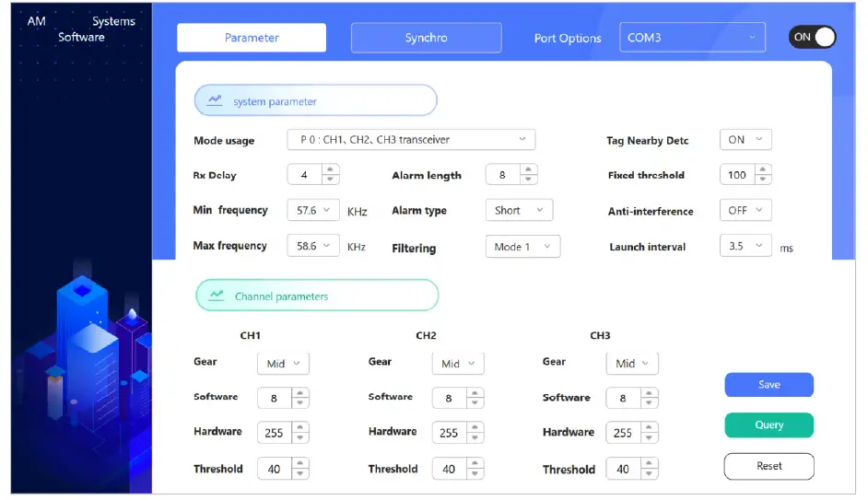This screenshot has width=868, height=500.
Task: Decrease the Alarm length value
Action: (528, 180)
